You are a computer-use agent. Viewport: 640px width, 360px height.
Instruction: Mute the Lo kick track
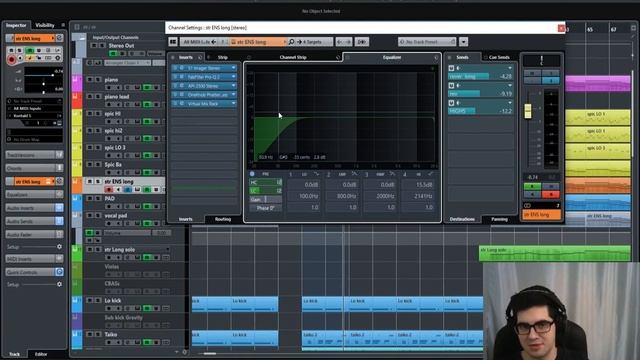(90, 300)
